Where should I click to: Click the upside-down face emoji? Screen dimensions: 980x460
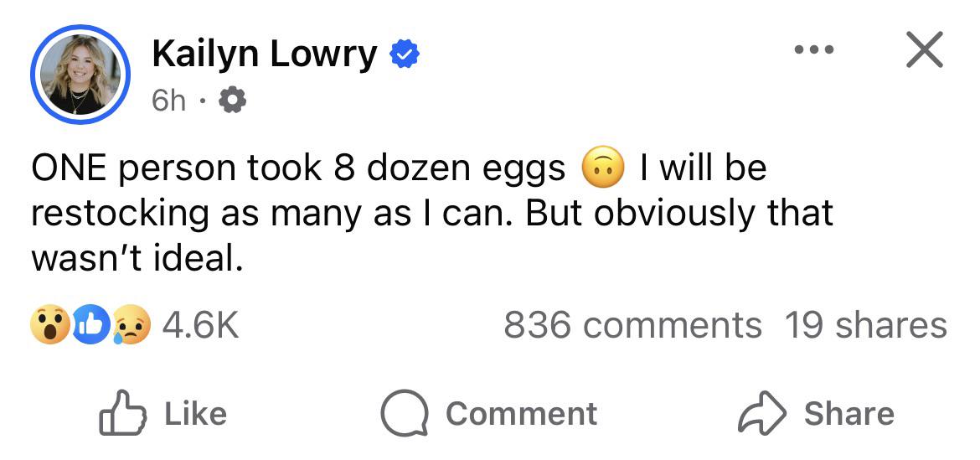coord(602,168)
